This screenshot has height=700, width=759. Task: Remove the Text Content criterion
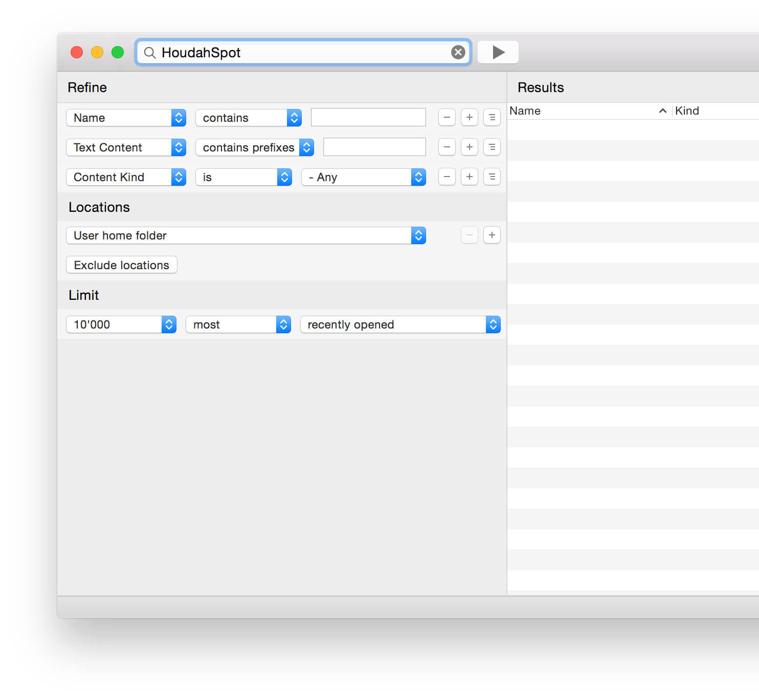(x=447, y=147)
